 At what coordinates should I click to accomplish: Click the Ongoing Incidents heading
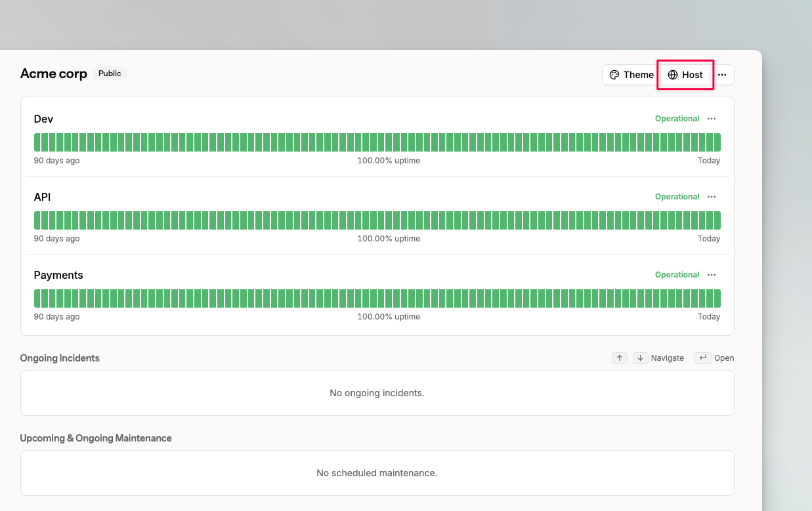[60, 358]
